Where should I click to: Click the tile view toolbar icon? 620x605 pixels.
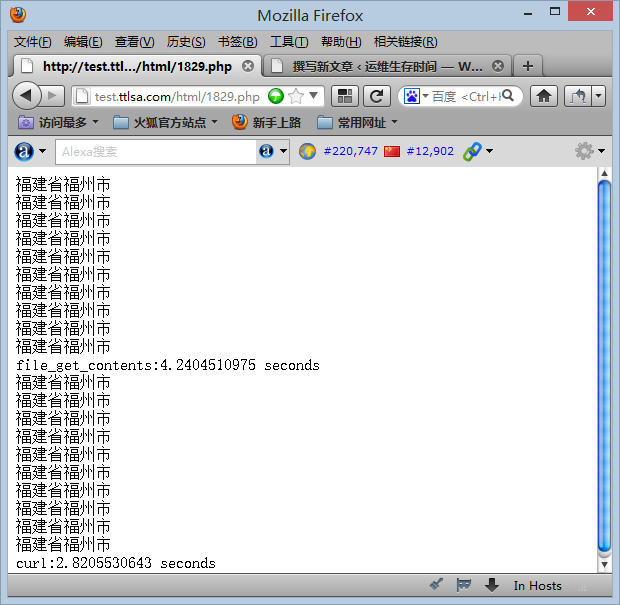[x=345, y=96]
